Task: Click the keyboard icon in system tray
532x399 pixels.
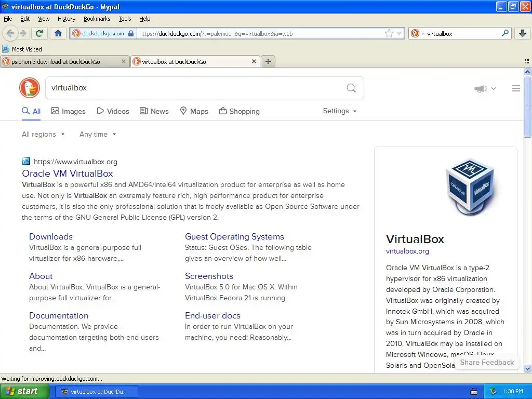Action: (x=474, y=392)
